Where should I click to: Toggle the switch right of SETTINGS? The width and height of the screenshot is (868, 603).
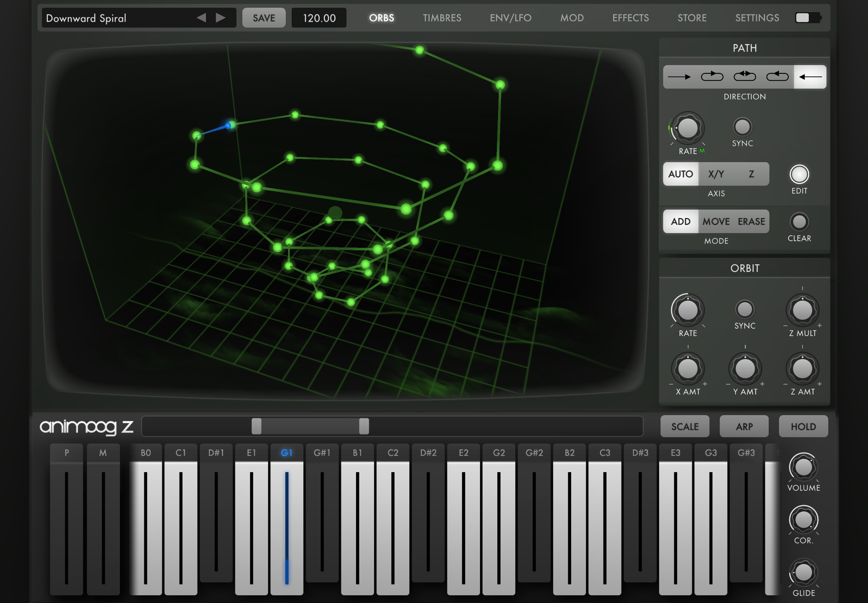808,18
